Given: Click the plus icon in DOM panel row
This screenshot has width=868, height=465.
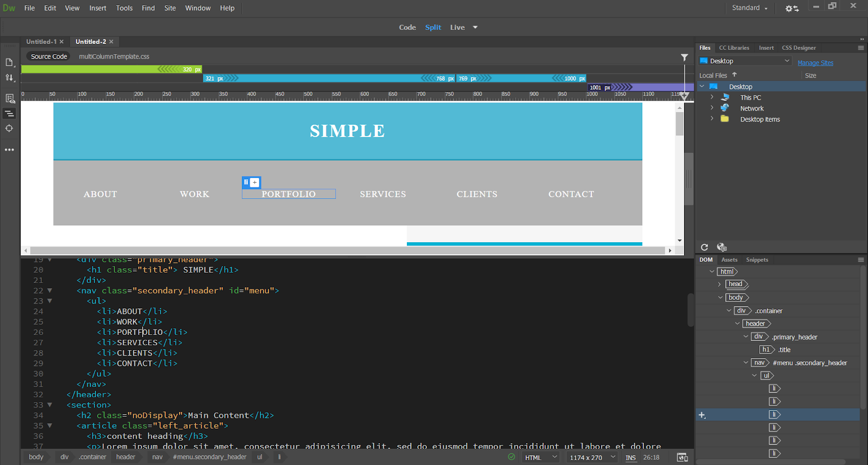Looking at the screenshot, I should pos(702,415).
